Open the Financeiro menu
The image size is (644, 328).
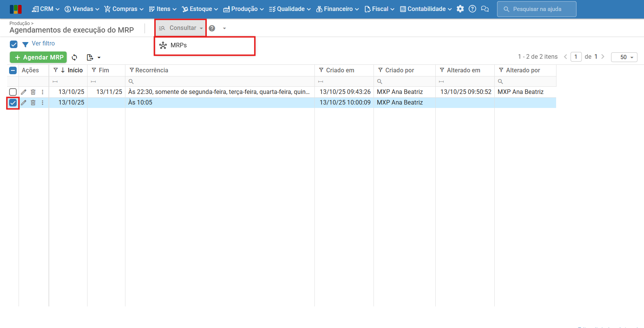coord(338,9)
